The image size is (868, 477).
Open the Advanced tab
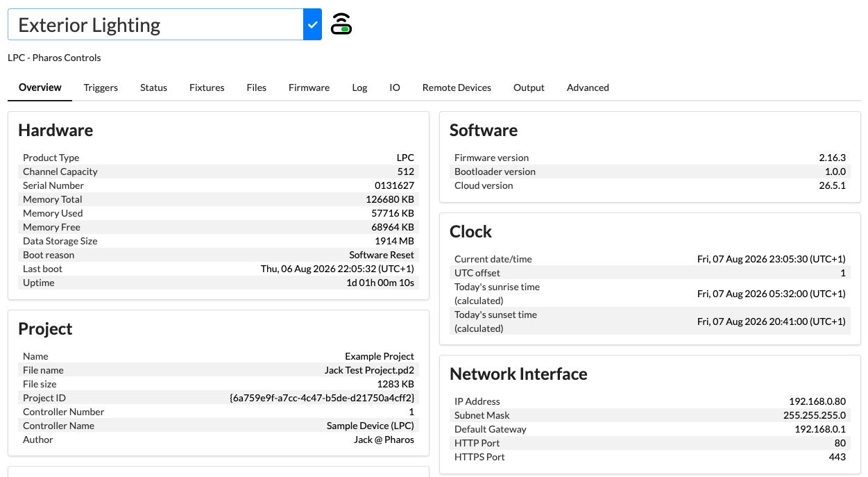click(588, 87)
